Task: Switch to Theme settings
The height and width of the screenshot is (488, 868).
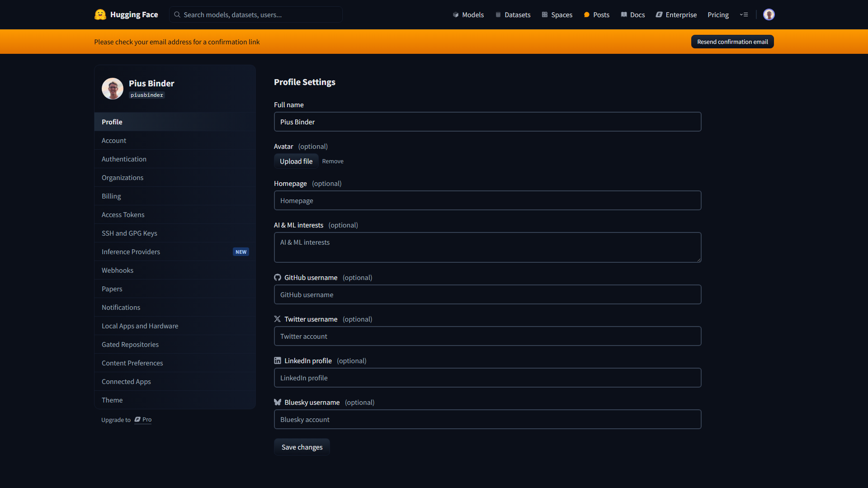Action: click(112, 400)
